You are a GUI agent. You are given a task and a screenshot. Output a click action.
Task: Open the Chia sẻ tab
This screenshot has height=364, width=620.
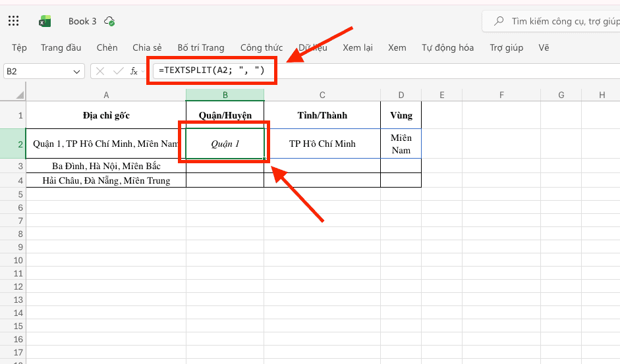pyautogui.click(x=147, y=48)
